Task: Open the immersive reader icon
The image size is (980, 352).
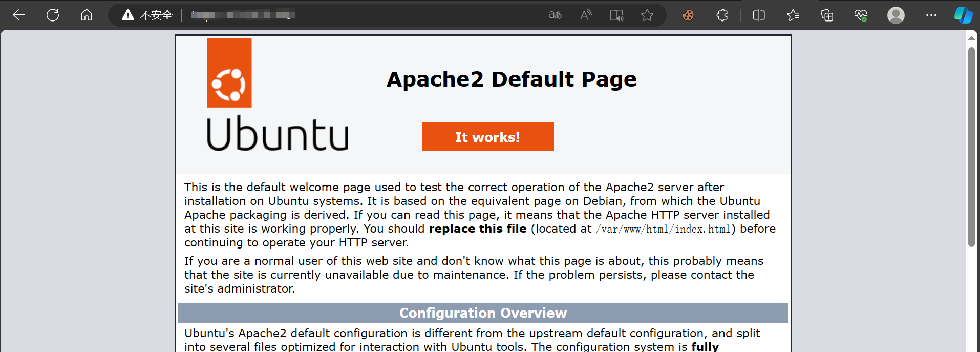Action: (616, 15)
